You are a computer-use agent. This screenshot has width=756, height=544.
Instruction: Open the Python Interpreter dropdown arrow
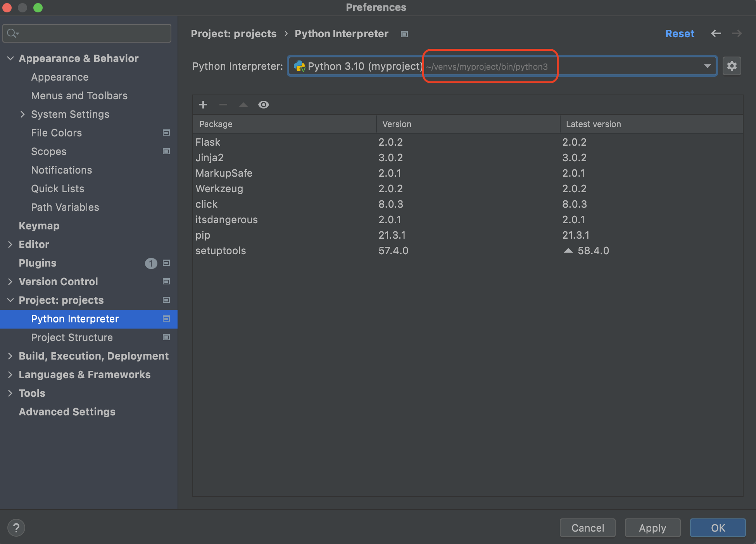pyautogui.click(x=708, y=66)
